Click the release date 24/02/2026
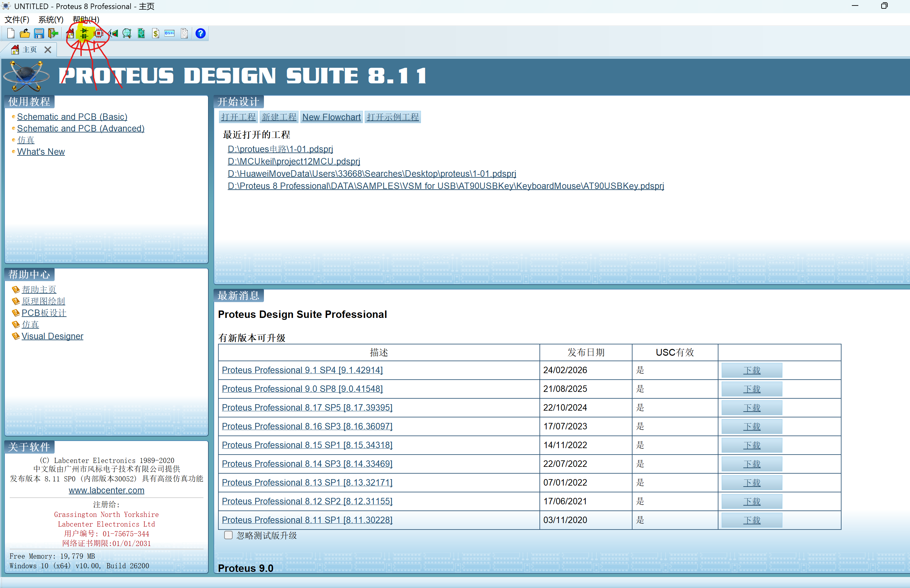This screenshot has width=910, height=588. tap(565, 370)
